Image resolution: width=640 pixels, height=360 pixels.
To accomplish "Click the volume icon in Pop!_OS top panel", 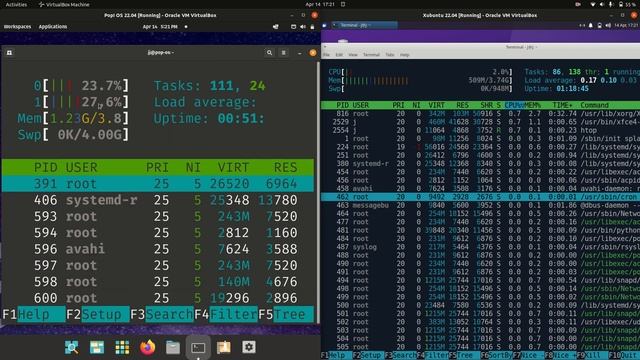I will 302,27.
